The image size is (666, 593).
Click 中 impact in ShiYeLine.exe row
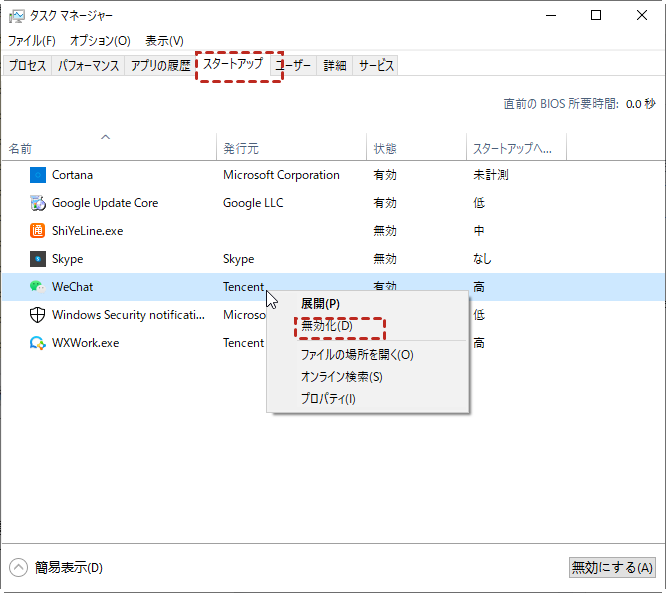pos(479,231)
